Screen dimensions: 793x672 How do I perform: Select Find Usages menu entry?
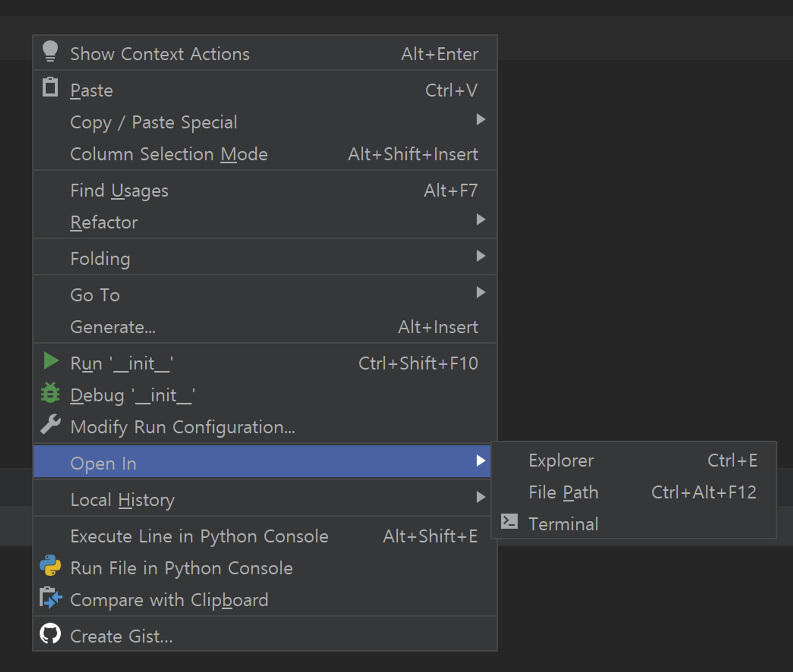pyautogui.click(x=119, y=191)
